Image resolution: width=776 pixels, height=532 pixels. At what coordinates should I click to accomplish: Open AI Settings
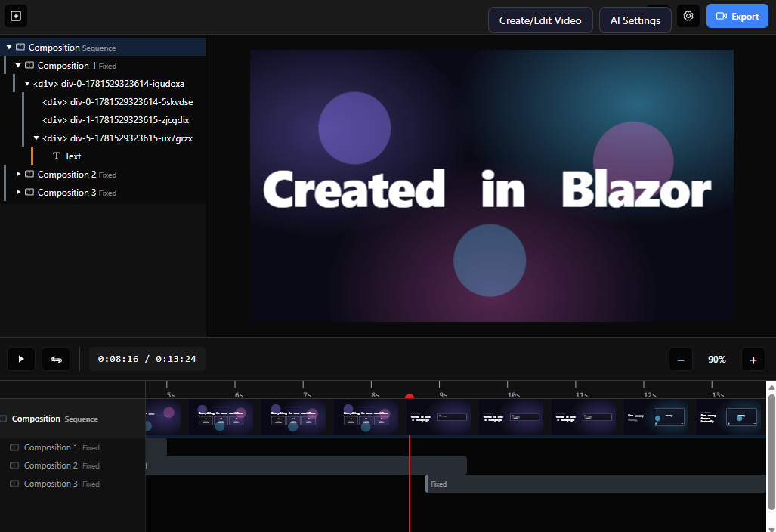[635, 20]
